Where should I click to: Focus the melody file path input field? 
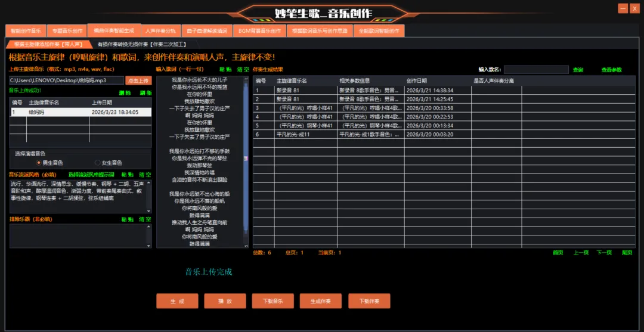(x=67, y=80)
